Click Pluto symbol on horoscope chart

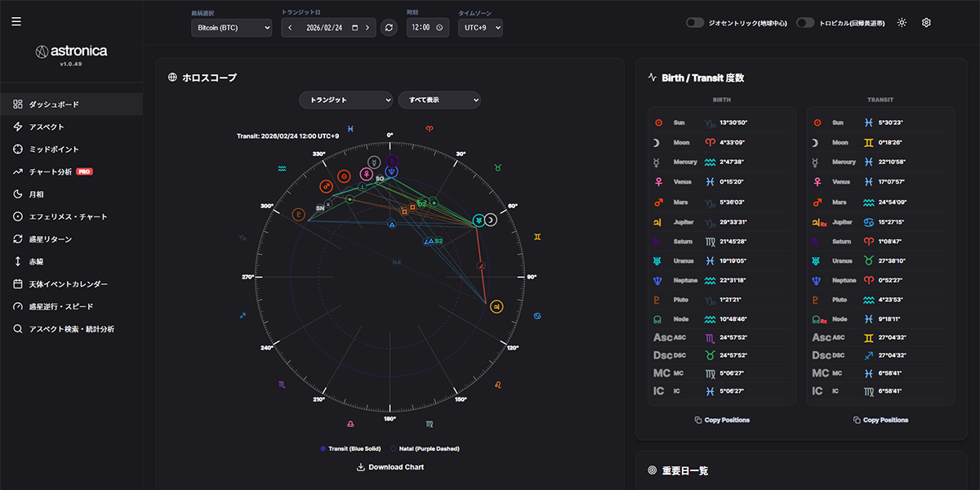coord(299,215)
